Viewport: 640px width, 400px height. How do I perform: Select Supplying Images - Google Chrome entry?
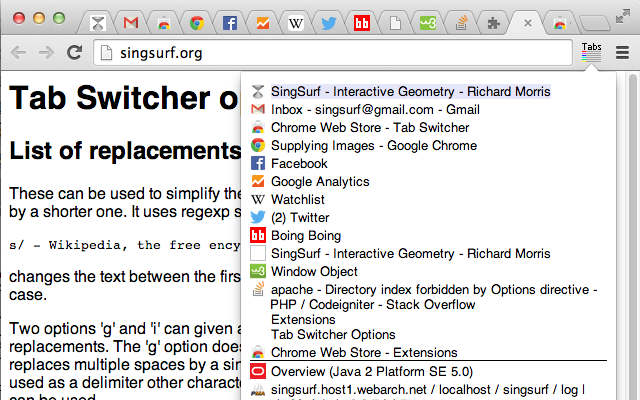[x=374, y=145]
